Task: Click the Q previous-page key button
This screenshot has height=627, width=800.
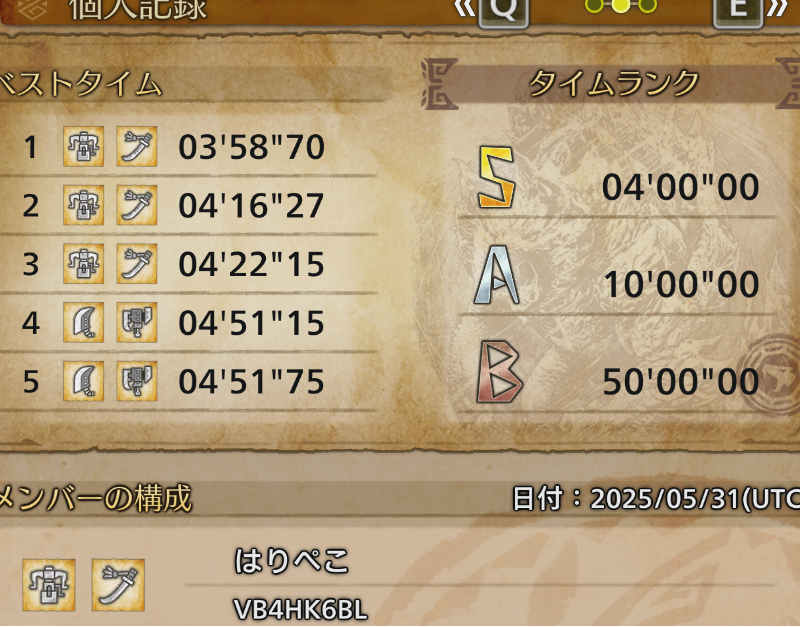Action: [503, 12]
